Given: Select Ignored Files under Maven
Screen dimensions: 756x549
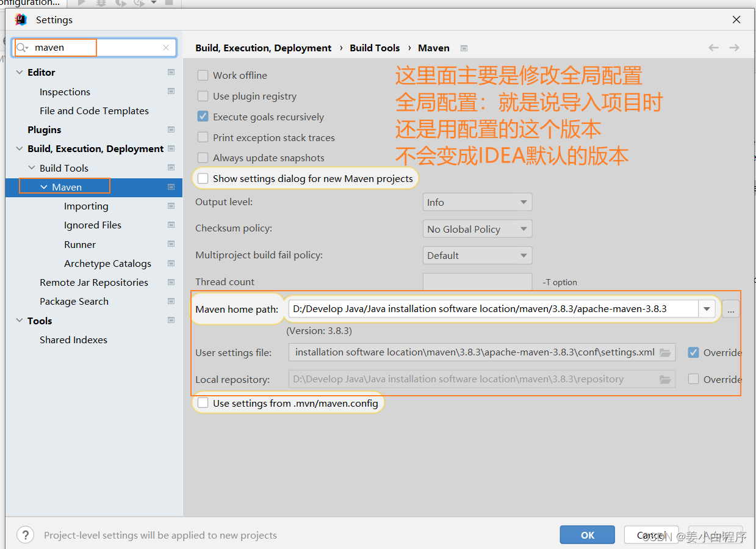Looking at the screenshot, I should (x=93, y=225).
